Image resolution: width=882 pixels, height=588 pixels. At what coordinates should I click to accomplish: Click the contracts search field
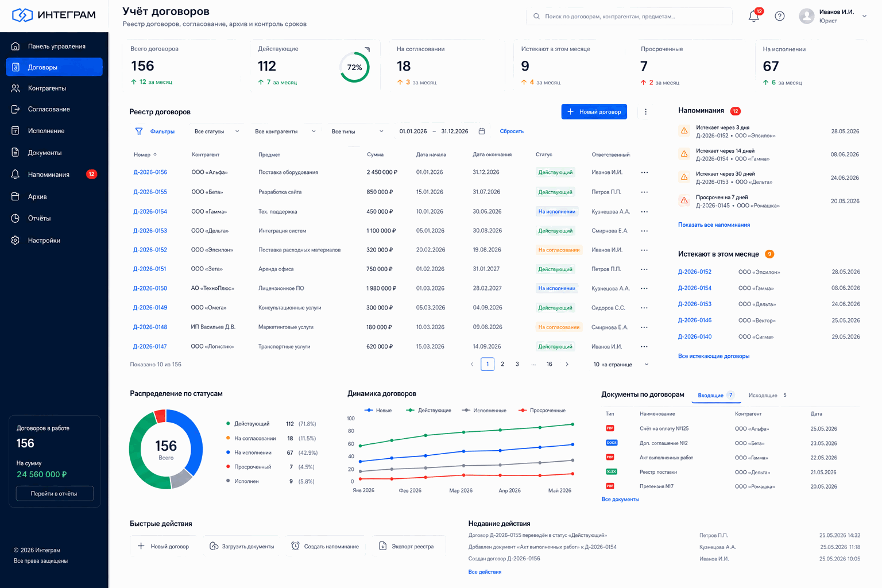point(629,17)
